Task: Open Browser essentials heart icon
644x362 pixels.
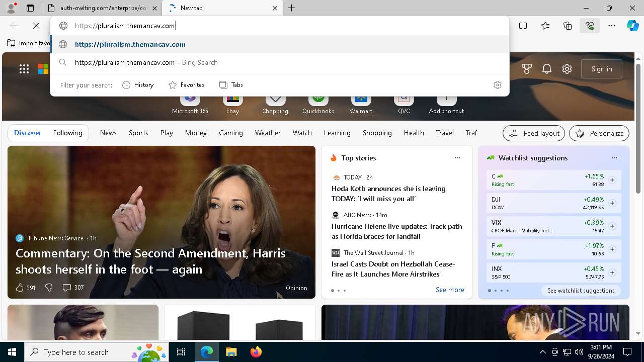Action: tap(590, 26)
